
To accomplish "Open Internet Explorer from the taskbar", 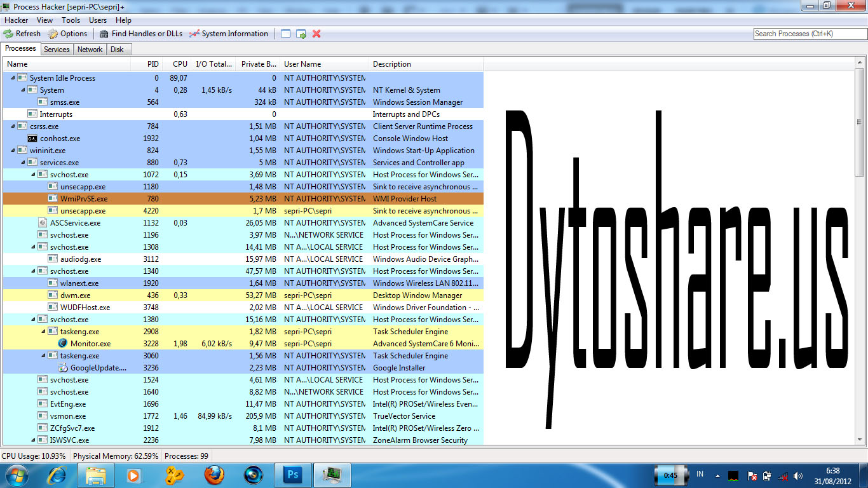I will coord(57,475).
